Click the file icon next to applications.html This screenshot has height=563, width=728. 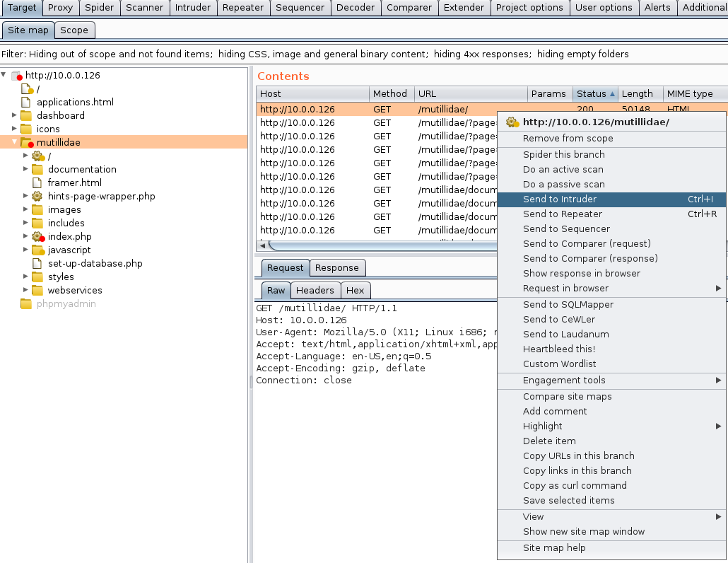[x=26, y=102]
